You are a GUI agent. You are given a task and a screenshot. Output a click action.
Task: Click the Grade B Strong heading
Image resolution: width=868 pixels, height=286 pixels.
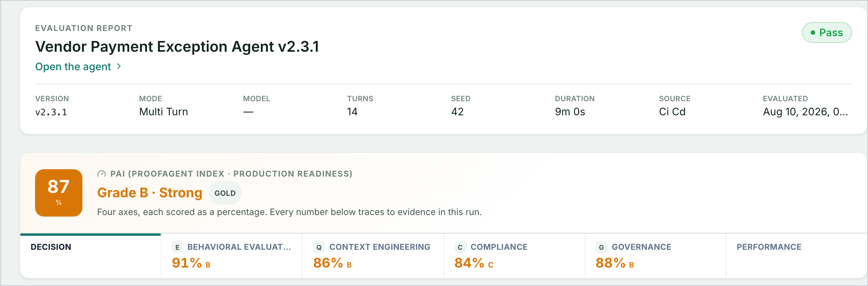tap(150, 193)
